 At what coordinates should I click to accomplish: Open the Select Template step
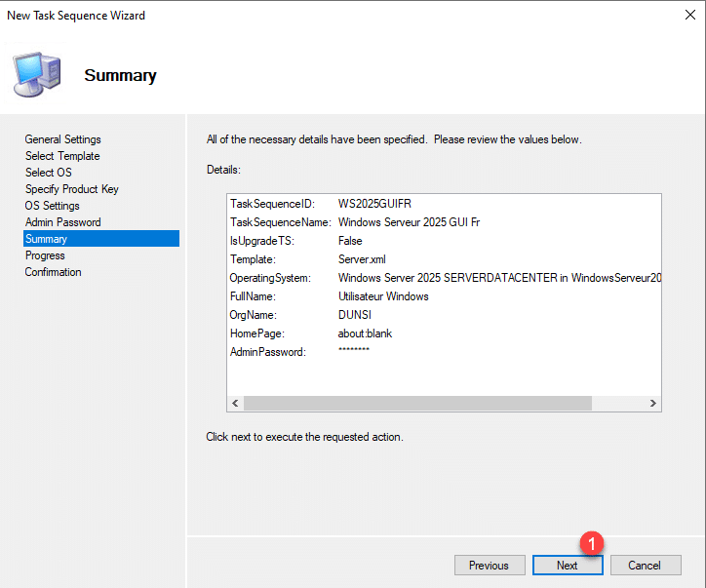click(x=62, y=156)
